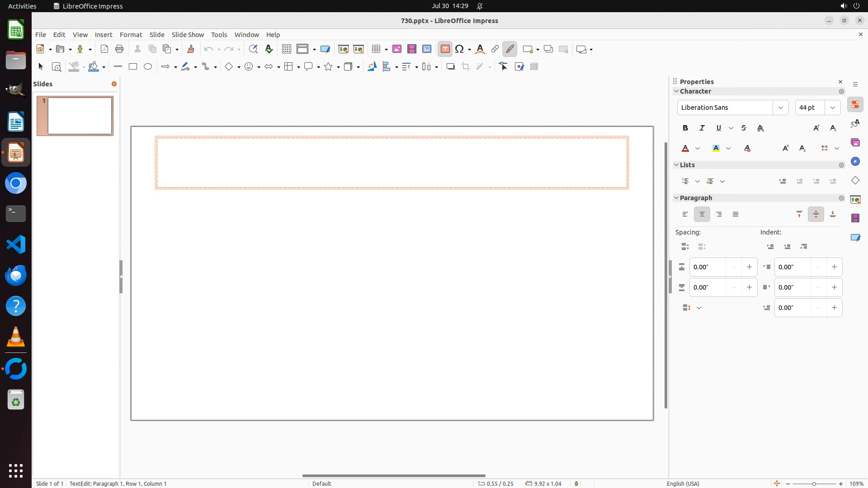Open the Format menu
Image resolution: width=868 pixels, height=488 pixels.
pos(131,35)
